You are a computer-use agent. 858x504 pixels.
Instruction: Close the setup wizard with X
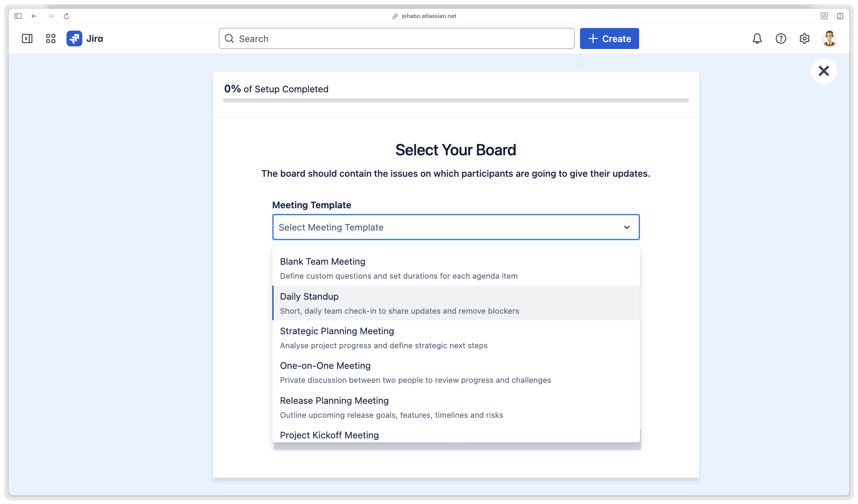tap(823, 71)
